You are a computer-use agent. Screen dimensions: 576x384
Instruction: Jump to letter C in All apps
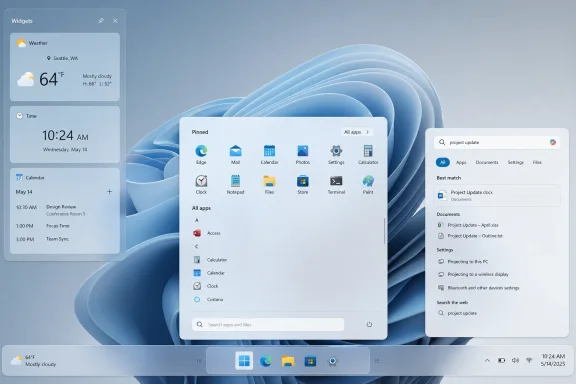(197, 246)
